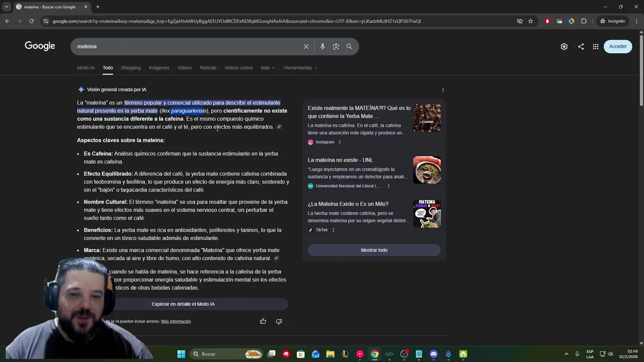The image size is (644, 362).
Task: Open Microsoft Store from the taskbar
Action: click(x=301, y=354)
